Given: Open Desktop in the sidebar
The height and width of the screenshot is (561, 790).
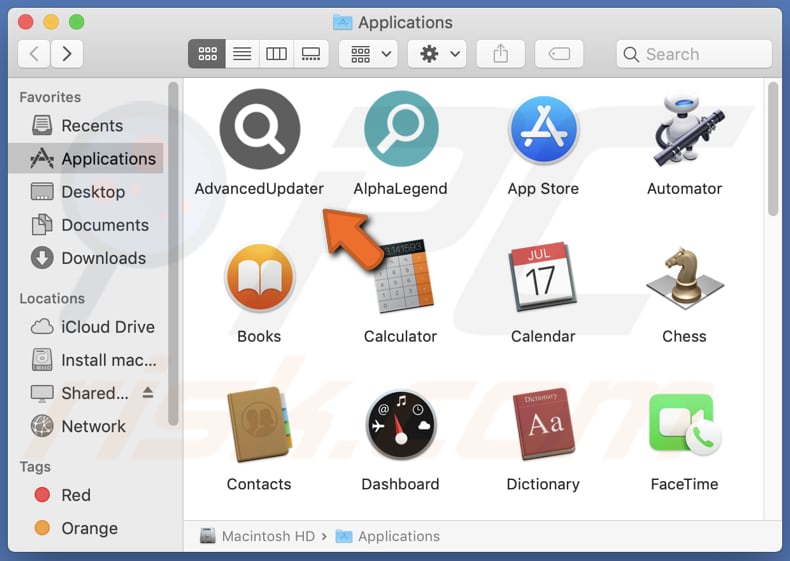Looking at the screenshot, I should [86, 192].
